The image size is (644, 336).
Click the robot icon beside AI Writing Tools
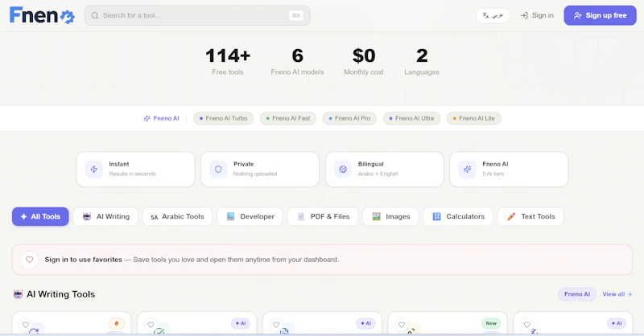(18, 294)
